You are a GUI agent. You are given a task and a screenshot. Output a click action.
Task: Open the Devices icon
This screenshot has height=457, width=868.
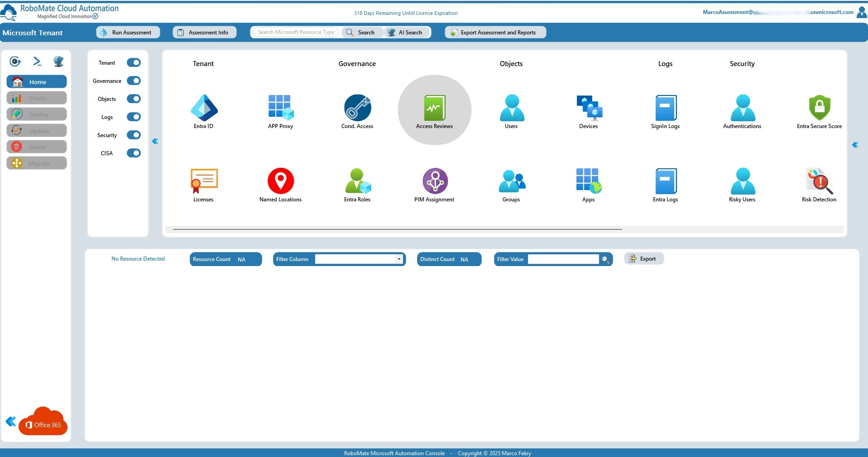[x=589, y=108]
